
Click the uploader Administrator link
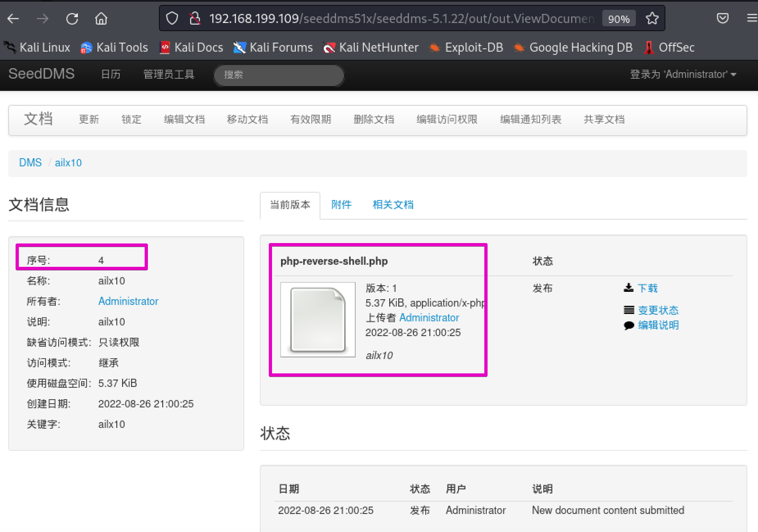(429, 318)
